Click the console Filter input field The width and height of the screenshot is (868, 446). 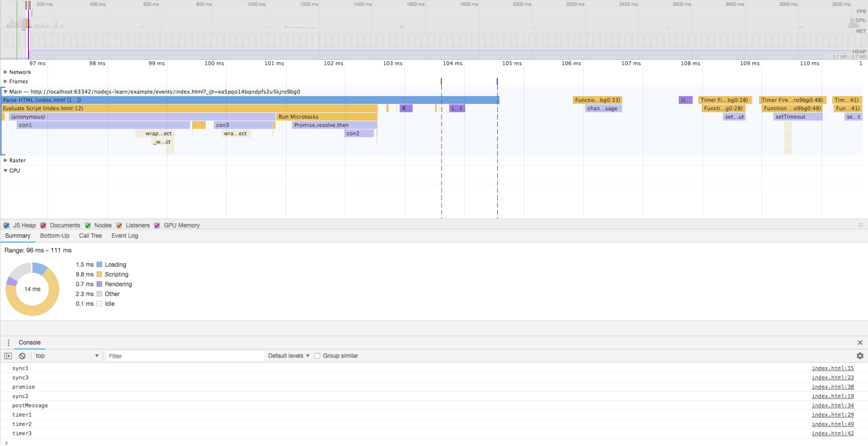(x=185, y=356)
